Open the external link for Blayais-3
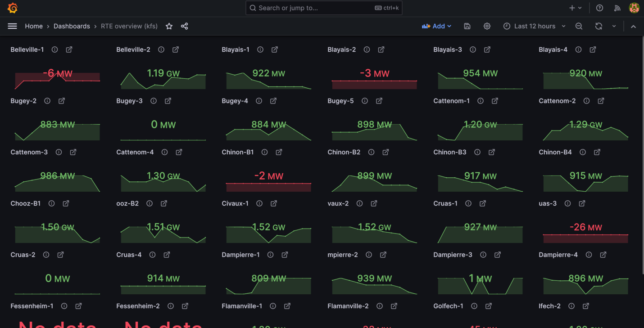Screen dimensions: 644x328 (487, 49)
